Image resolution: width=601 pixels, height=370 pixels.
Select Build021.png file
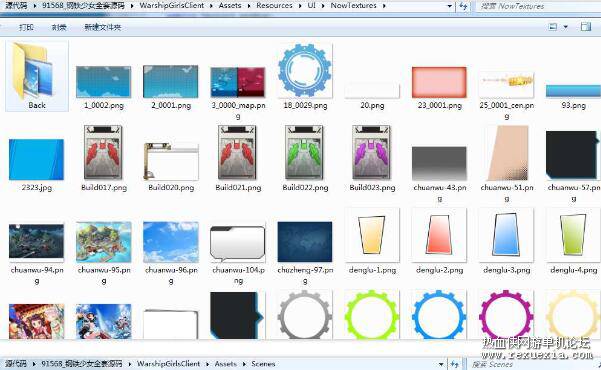(238, 158)
